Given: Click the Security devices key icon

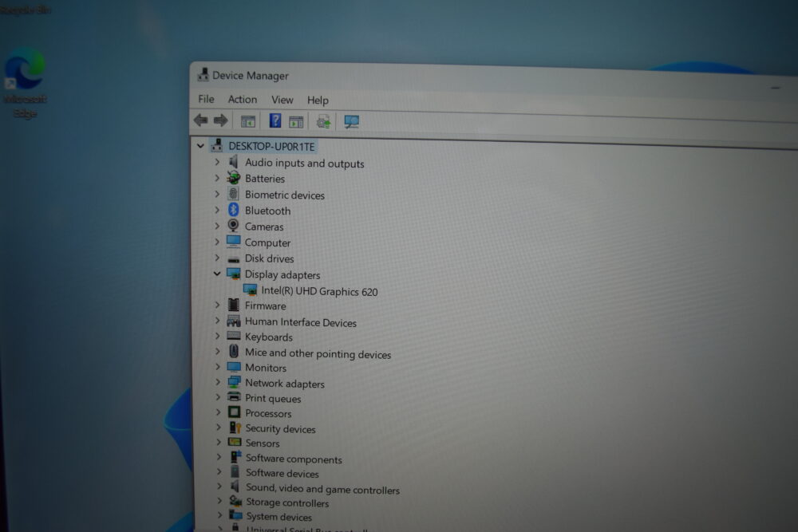Looking at the screenshot, I should pos(235,428).
